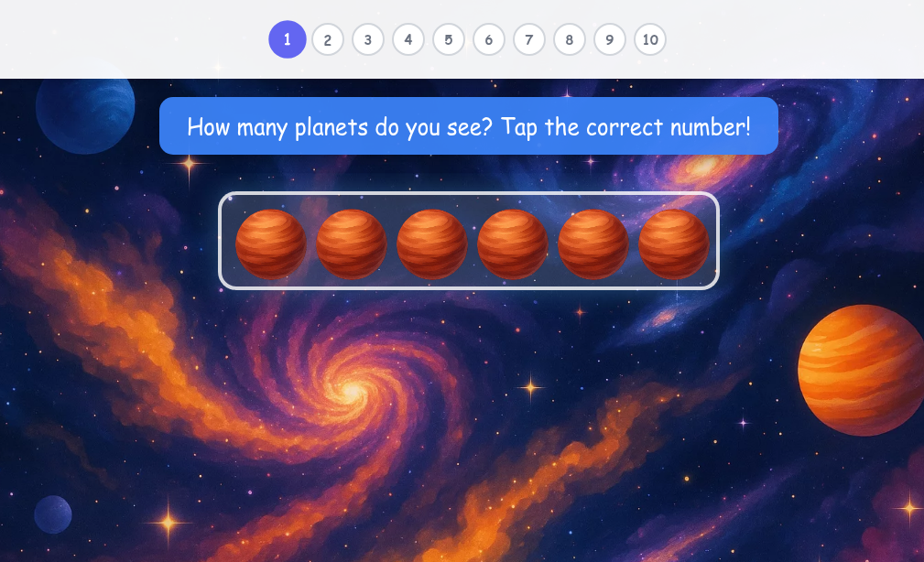Select the highlighted number 1 circle

click(x=287, y=39)
